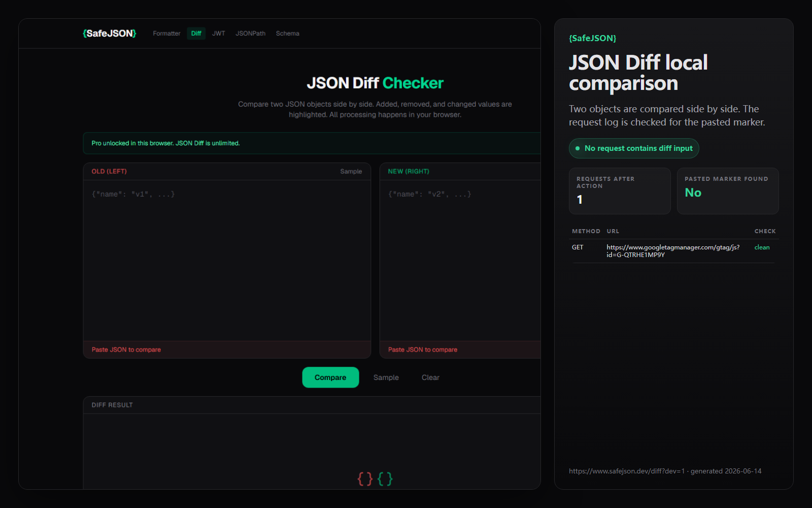Click the safejson.dev footer URL text

pyautogui.click(x=627, y=471)
